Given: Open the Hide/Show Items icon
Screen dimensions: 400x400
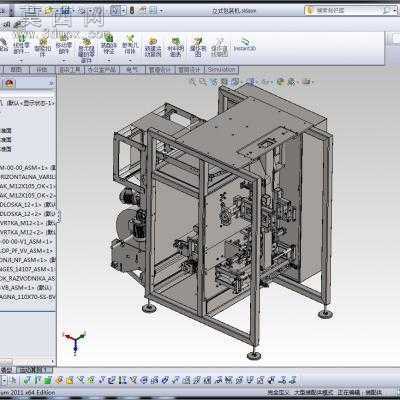Looking at the screenshot, I should [266, 81].
